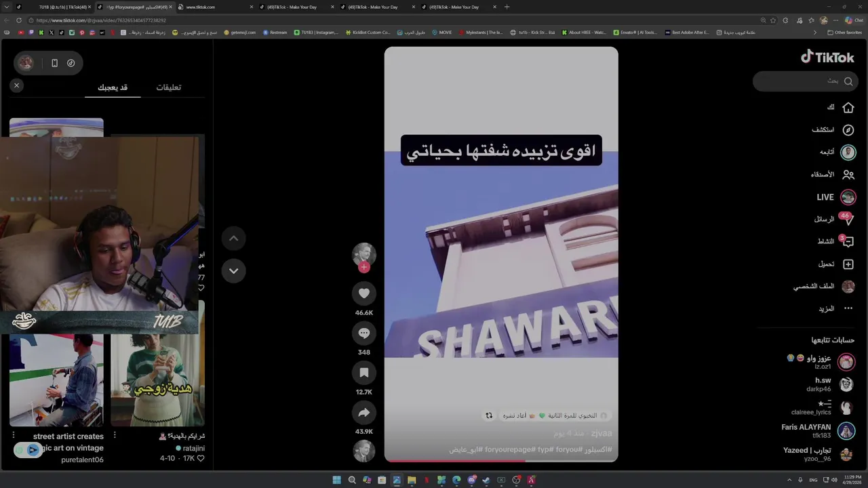Open File Explorer from taskbar
Viewport: 868px width, 488px height.
[412, 480]
